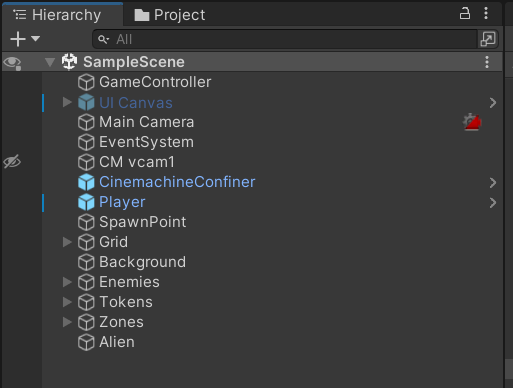Select the Hierarchy tab
513x388 pixels.
(x=57, y=15)
